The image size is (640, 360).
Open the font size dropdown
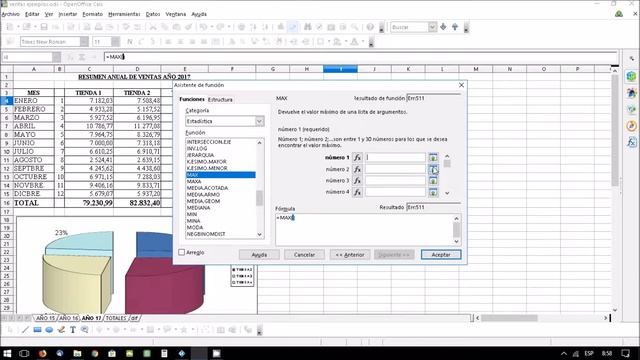116,42
